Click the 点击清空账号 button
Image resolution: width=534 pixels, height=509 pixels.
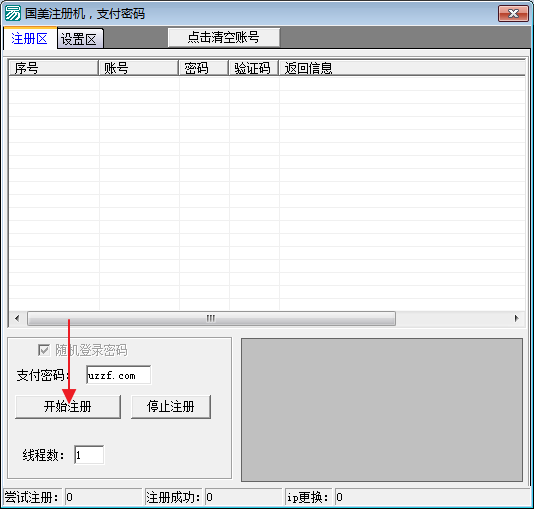click(224, 37)
